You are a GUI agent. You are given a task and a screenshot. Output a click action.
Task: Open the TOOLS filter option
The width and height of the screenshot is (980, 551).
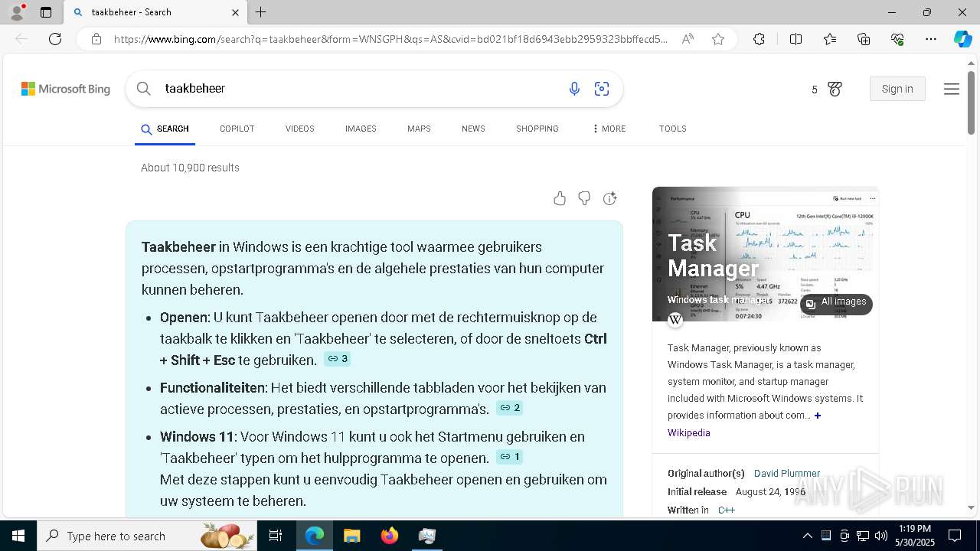pyautogui.click(x=673, y=129)
